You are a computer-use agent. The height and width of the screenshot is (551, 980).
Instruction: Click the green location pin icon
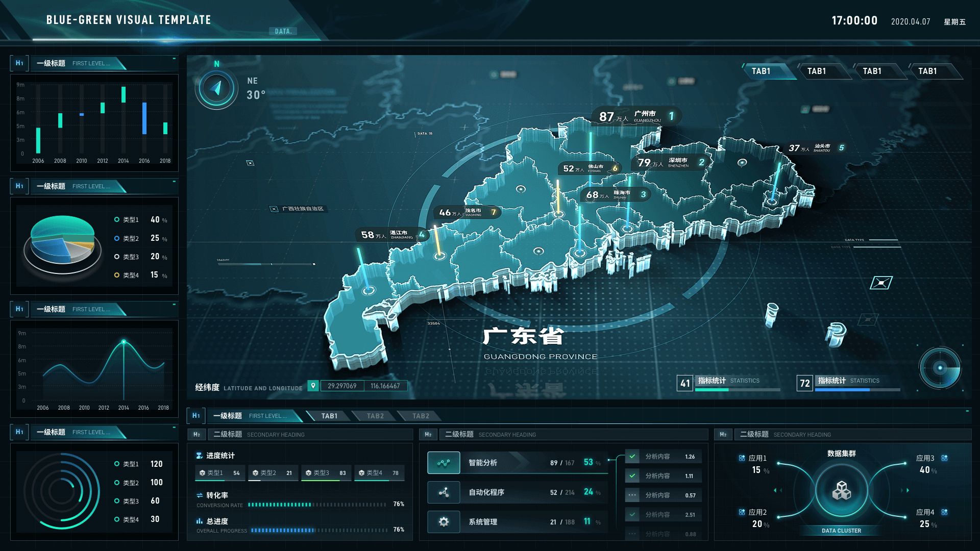(313, 386)
